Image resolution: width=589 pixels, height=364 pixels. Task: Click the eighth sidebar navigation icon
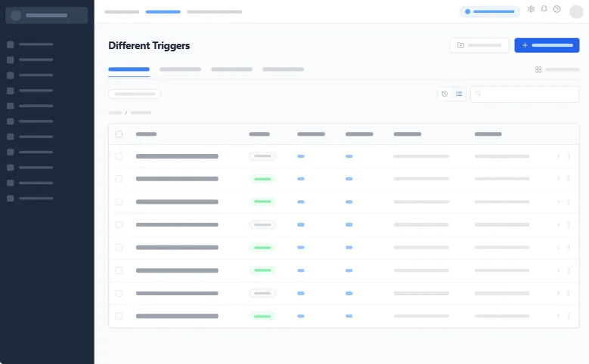pyautogui.click(x=11, y=152)
